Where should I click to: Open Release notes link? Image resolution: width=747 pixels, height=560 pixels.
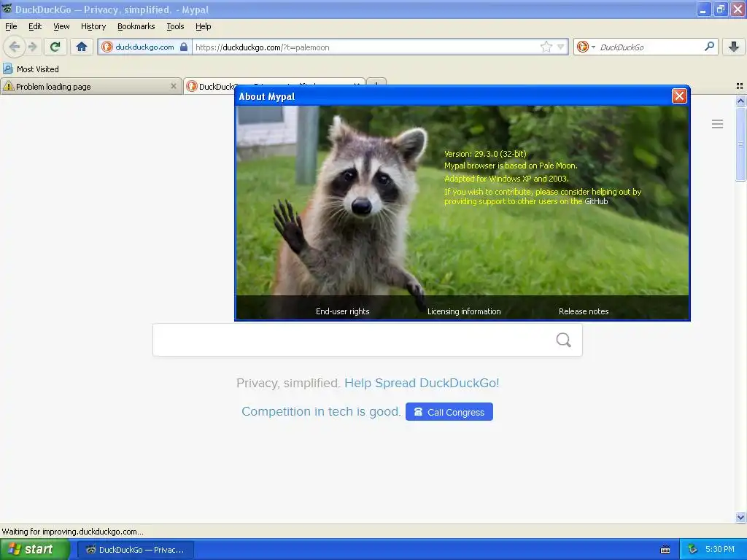(x=584, y=311)
